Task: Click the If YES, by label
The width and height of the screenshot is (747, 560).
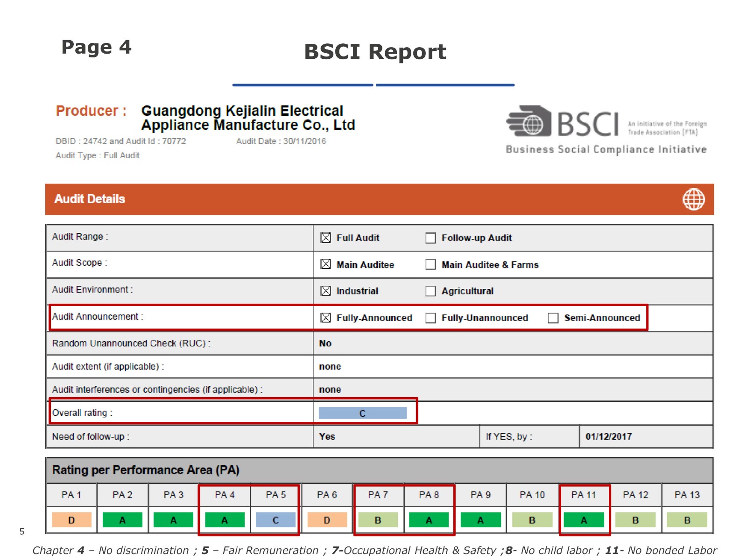Action: [509, 437]
